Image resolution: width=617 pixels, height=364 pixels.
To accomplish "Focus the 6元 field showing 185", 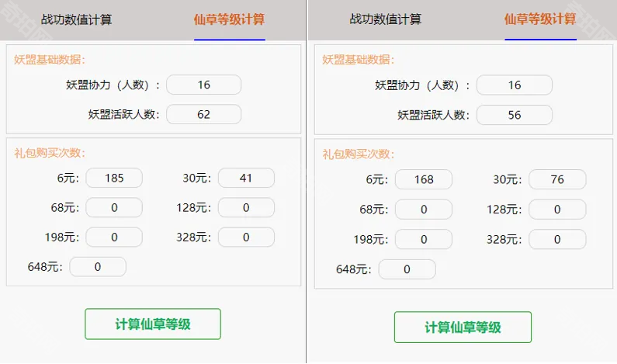I will [114, 178].
